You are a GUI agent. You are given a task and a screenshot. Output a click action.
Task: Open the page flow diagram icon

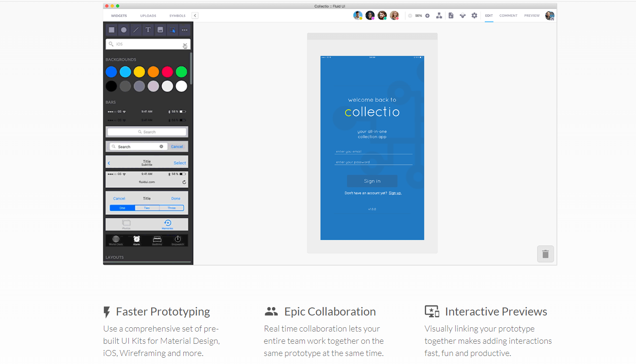[439, 16]
